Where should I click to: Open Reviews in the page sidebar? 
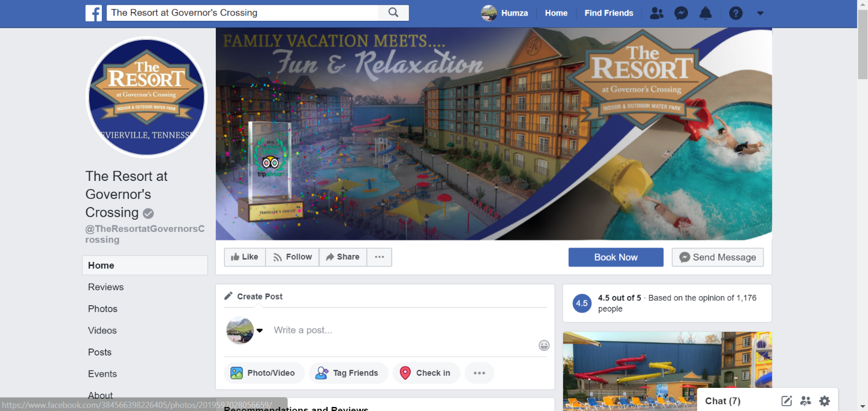pyautogui.click(x=106, y=287)
